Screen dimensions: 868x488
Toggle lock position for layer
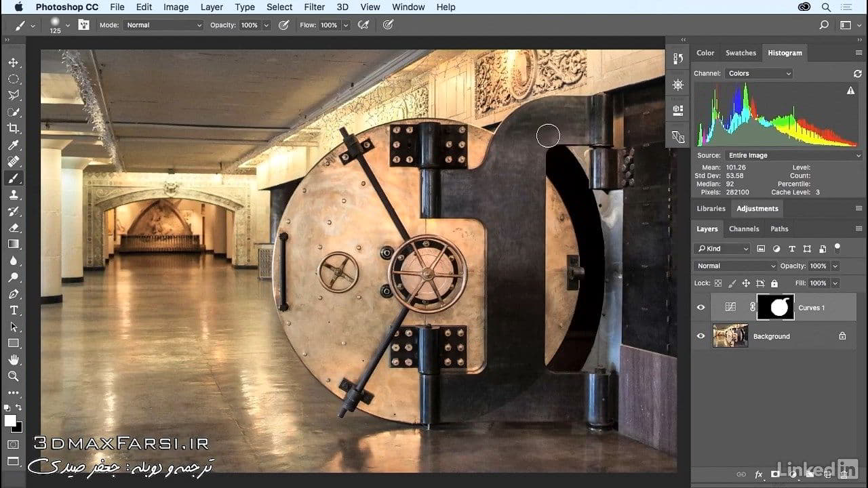(x=746, y=283)
